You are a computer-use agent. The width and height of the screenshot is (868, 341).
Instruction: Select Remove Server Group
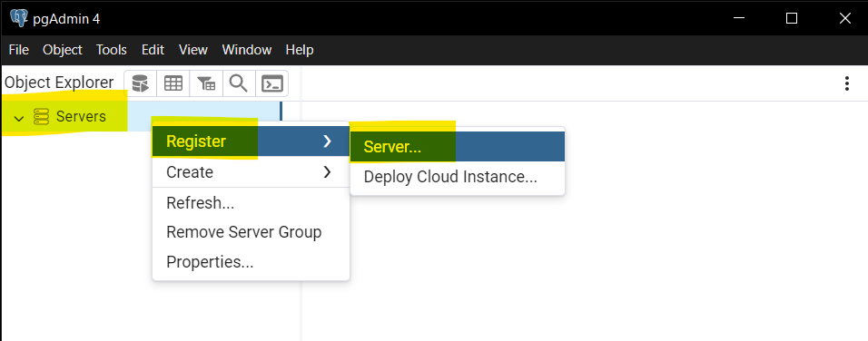click(x=251, y=232)
